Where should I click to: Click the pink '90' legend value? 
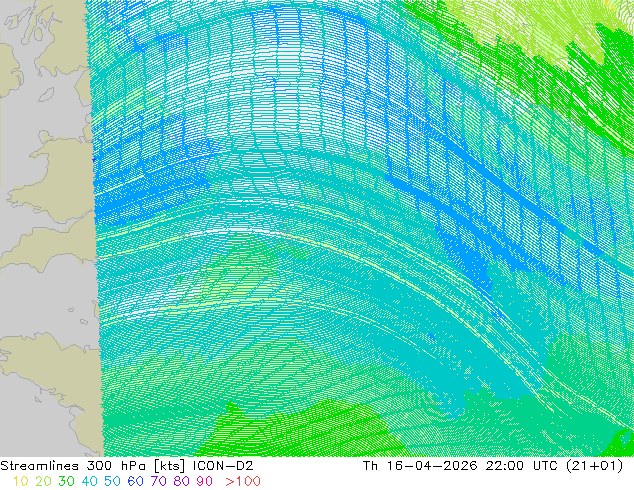pyautogui.click(x=205, y=481)
